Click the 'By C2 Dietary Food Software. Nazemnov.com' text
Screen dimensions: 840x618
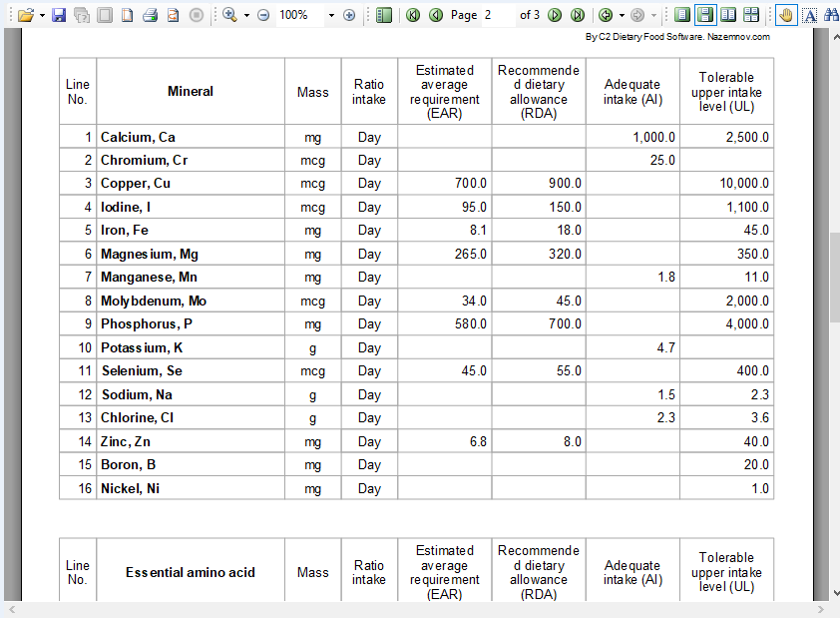pos(677,37)
